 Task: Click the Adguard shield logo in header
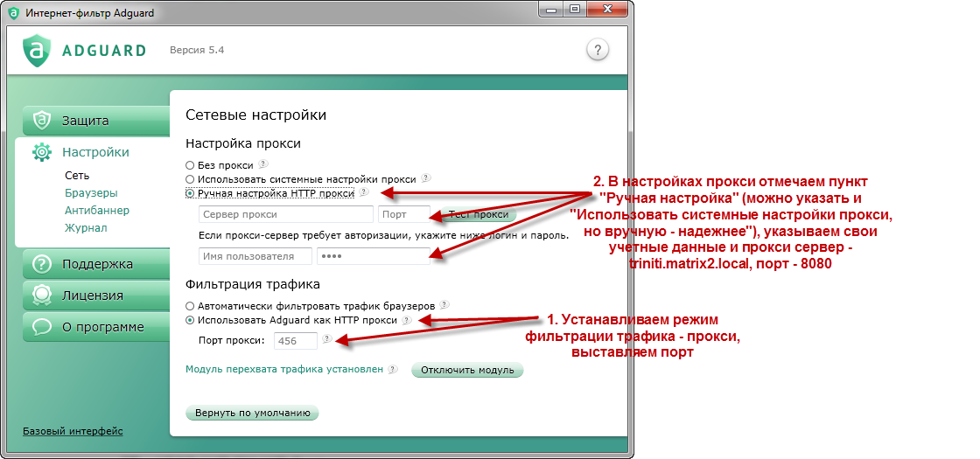point(38,50)
